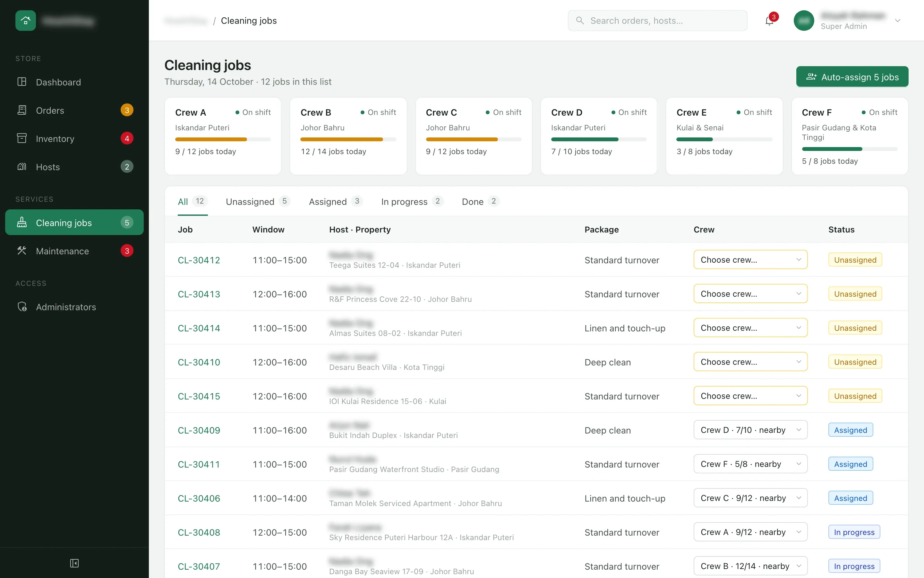Image resolution: width=924 pixels, height=578 pixels.
Task: Open job CL-30410 link
Action: click(x=199, y=362)
